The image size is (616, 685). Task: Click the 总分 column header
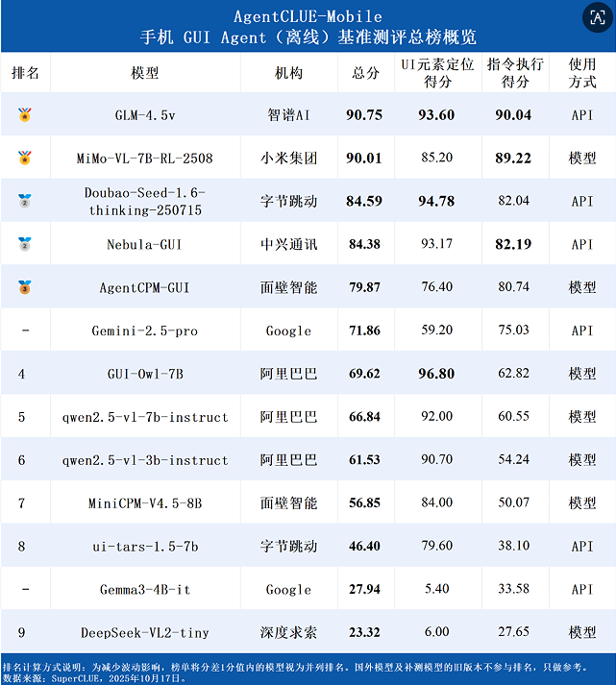365,73
